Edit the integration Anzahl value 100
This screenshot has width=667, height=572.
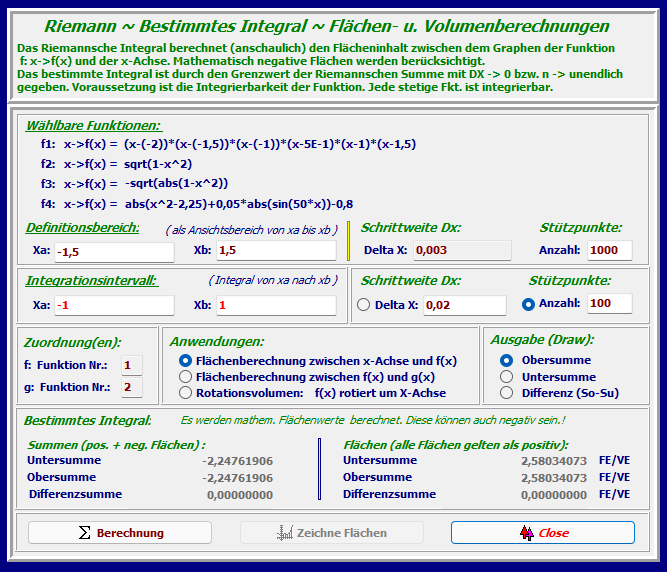coord(608,303)
